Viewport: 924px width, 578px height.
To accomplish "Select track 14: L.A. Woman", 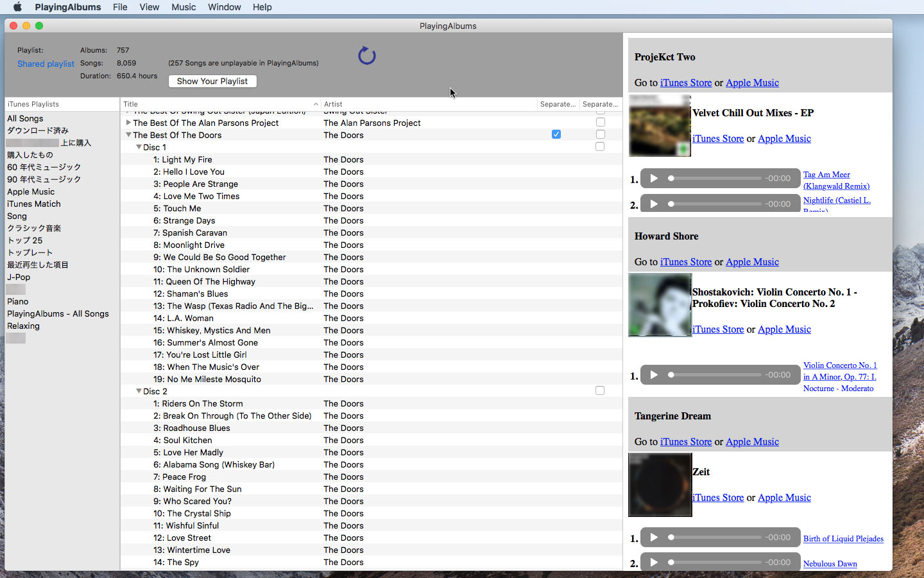I will point(372,318).
